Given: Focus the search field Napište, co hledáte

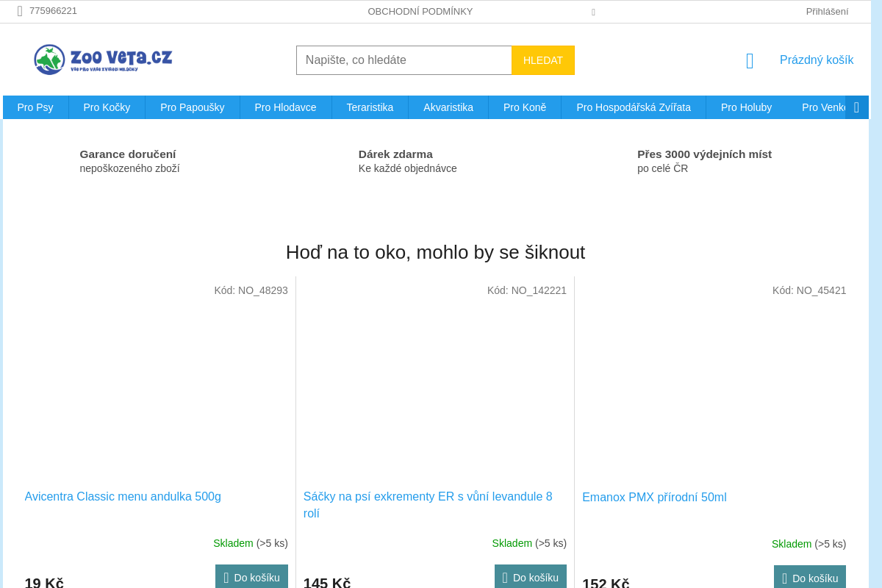Looking at the screenshot, I should [x=404, y=60].
